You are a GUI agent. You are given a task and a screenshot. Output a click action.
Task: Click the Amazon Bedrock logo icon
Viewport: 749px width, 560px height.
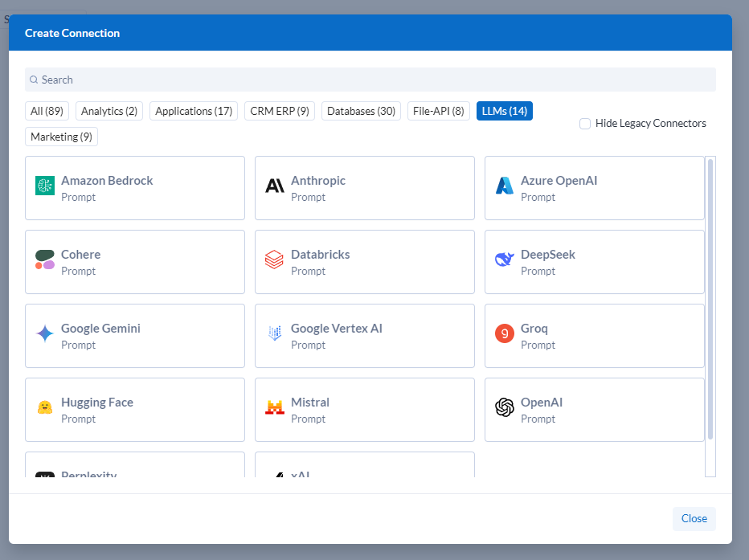45,186
